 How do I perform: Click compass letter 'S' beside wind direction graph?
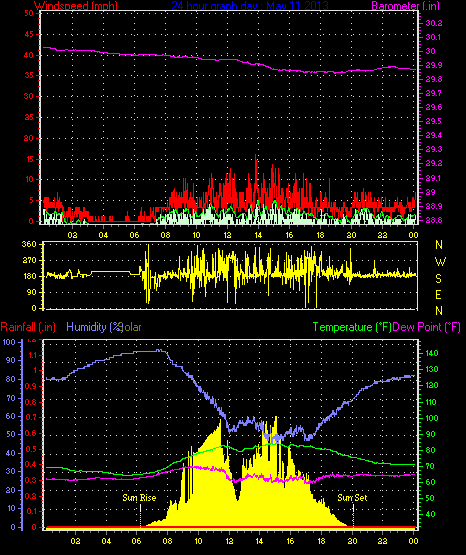[x=438, y=279]
